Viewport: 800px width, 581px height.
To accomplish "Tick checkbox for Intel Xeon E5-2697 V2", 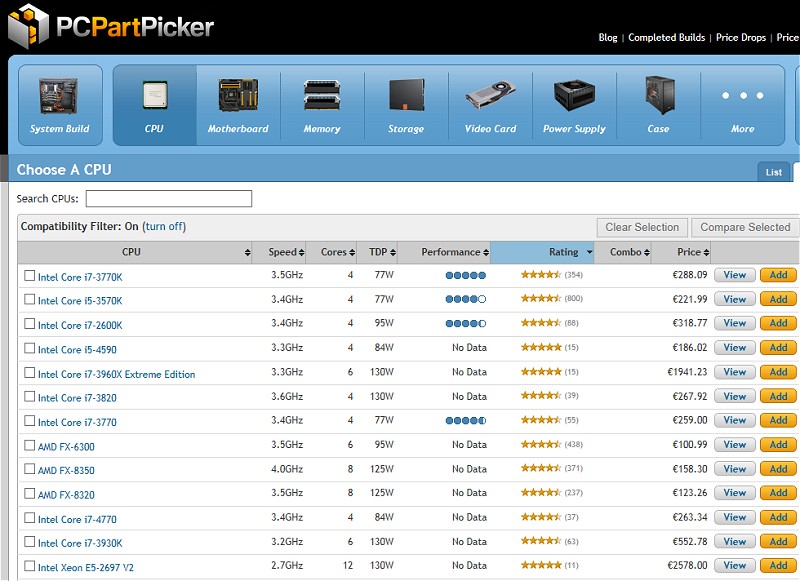I will pos(30,566).
